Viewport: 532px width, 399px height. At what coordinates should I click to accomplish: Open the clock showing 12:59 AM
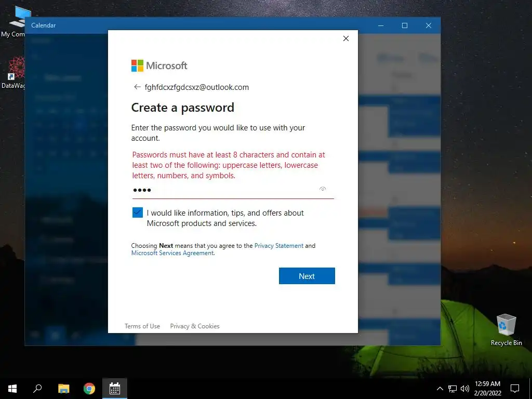coord(487,389)
